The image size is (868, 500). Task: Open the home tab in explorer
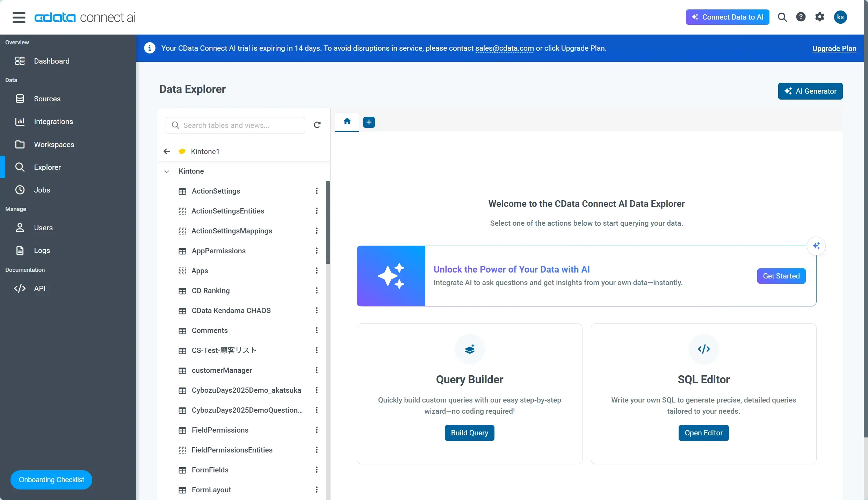click(347, 121)
